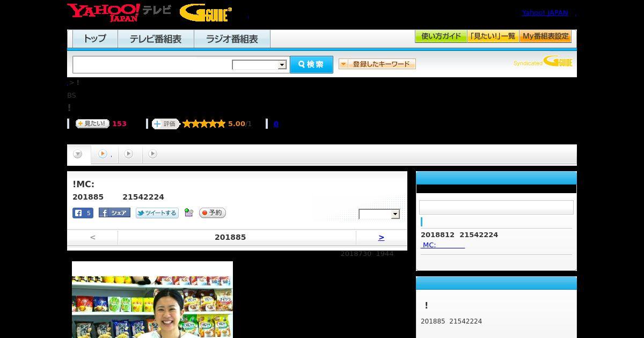Viewport: 644px width, 338px height.
Task: Click the empty white box in sidebar
Action: click(x=496, y=207)
